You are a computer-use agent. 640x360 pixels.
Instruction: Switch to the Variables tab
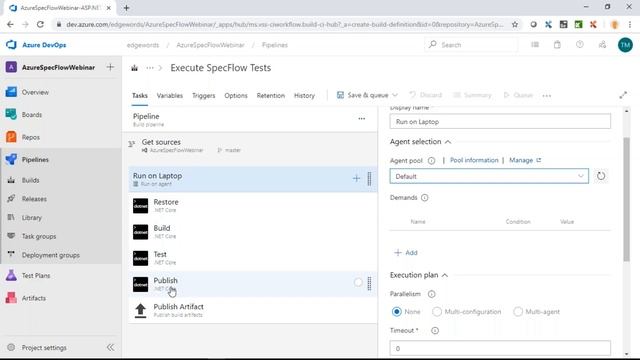tap(169, 96)
